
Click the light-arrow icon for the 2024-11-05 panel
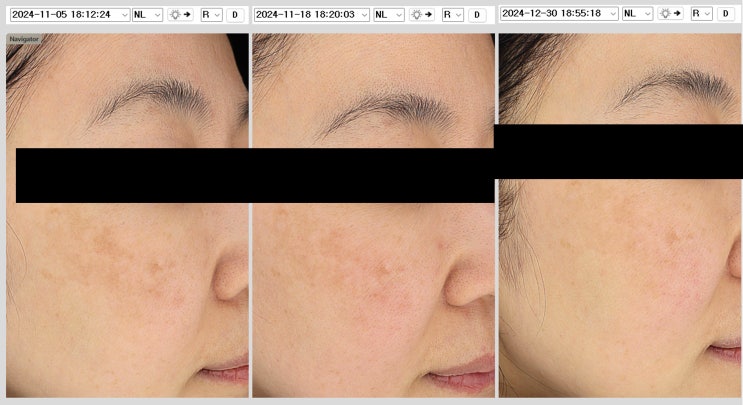pos(181,15)
